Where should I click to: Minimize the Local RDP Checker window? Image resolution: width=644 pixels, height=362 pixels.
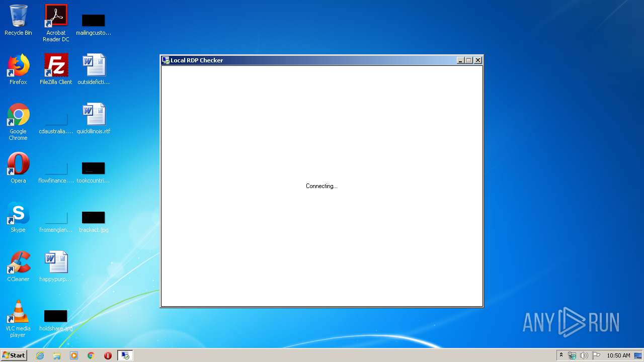click(x=460, y=60)
